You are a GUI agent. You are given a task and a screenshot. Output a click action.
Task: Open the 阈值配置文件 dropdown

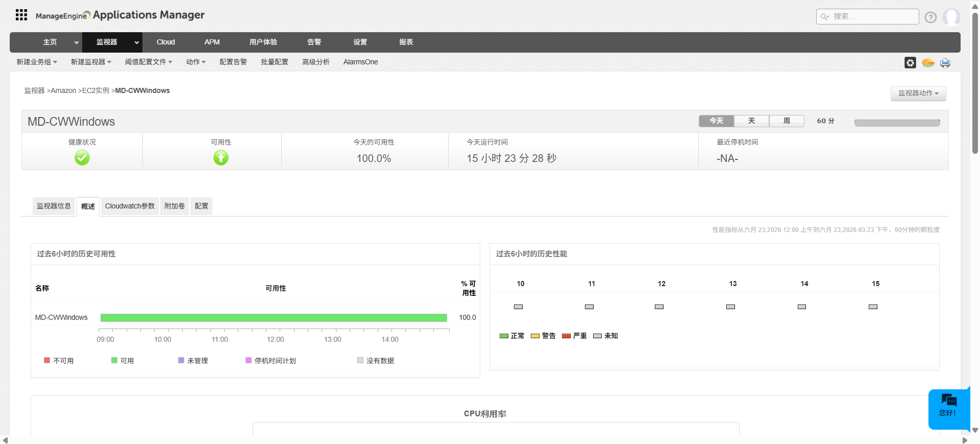point(149,62)
